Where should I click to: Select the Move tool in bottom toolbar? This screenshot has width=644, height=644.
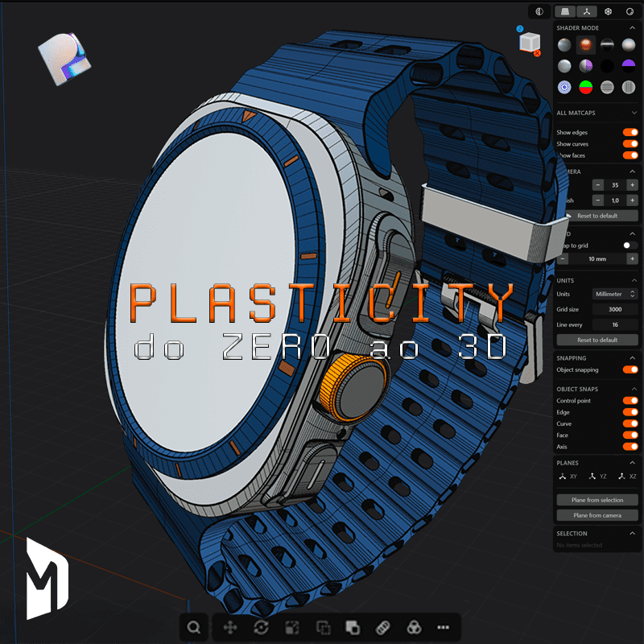click(x=229, y=627)
